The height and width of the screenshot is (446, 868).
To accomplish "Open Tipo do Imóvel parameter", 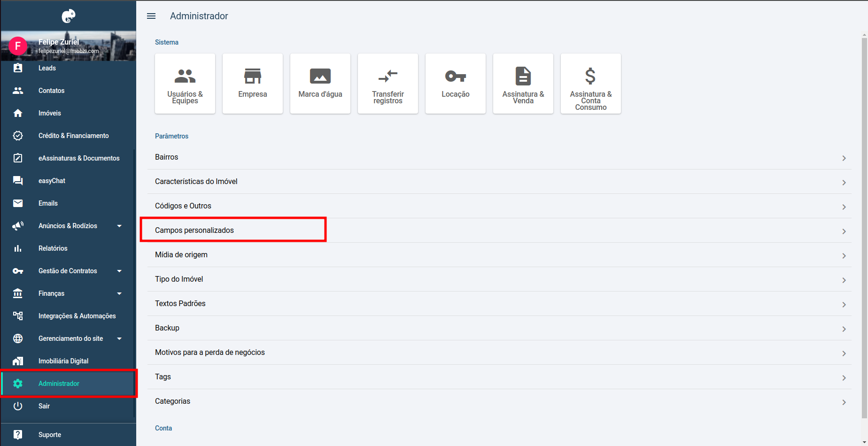I will point(499,279).
